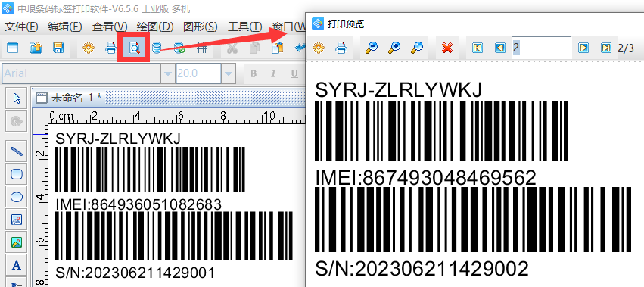Select the arrow pointer tool
This screenshot has width=644, height=287.
point(17,98)
